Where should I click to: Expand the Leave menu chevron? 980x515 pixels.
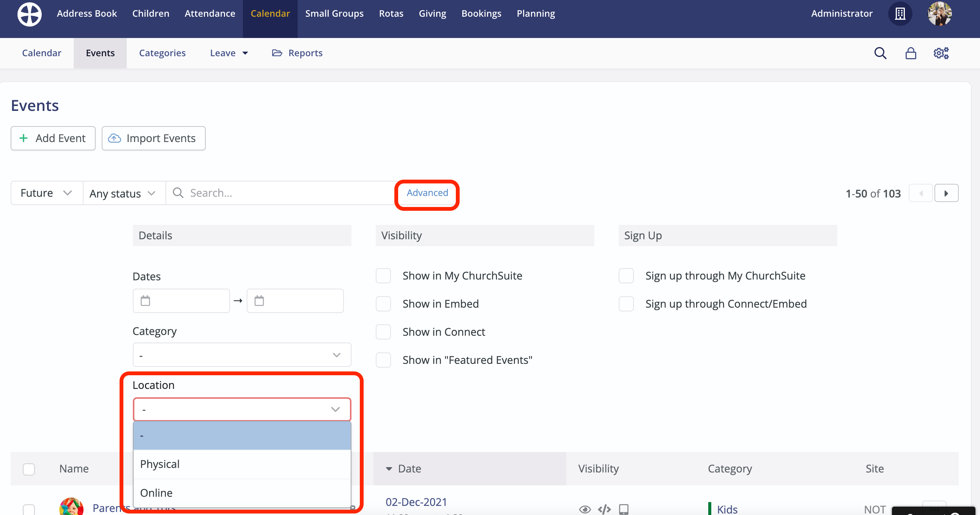(x=245, y=53)
